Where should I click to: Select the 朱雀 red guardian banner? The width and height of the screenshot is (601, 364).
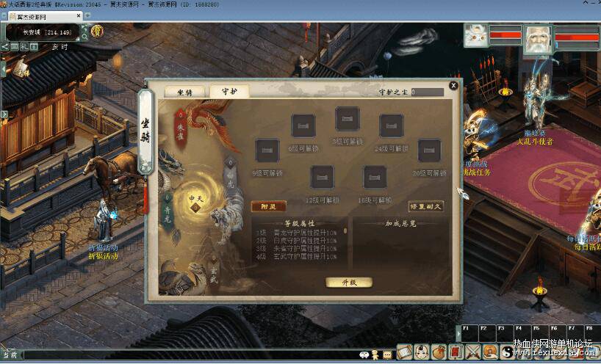[180, 128]
